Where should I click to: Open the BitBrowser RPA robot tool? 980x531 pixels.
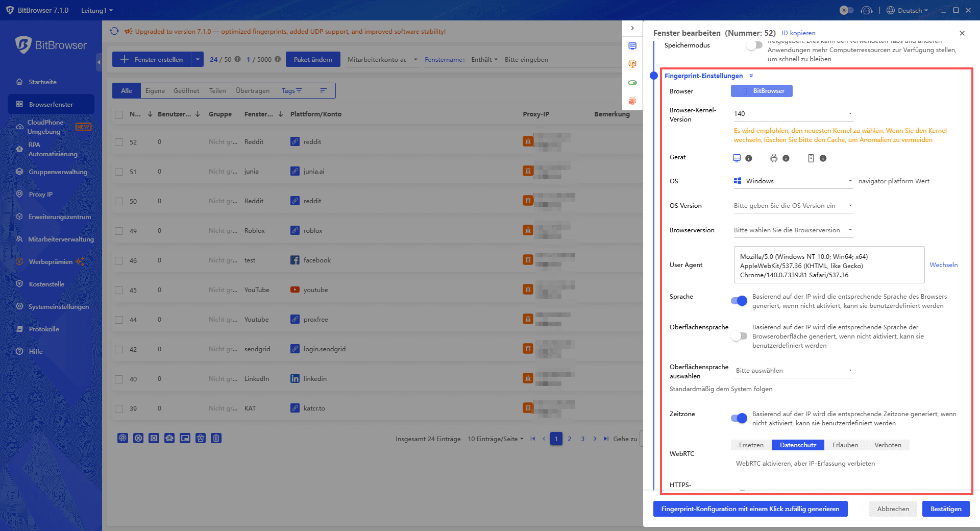(x=170, y=438)
